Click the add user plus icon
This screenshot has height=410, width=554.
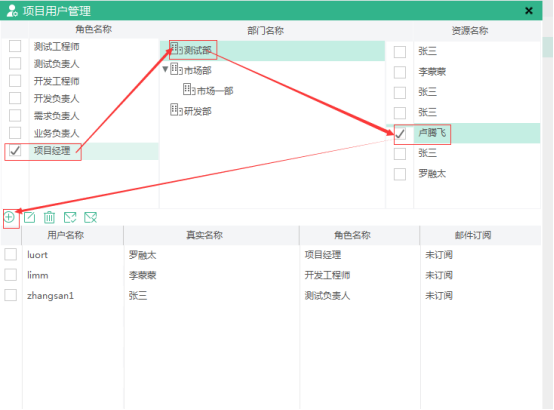pyautogui.click(x=9, y=217)
